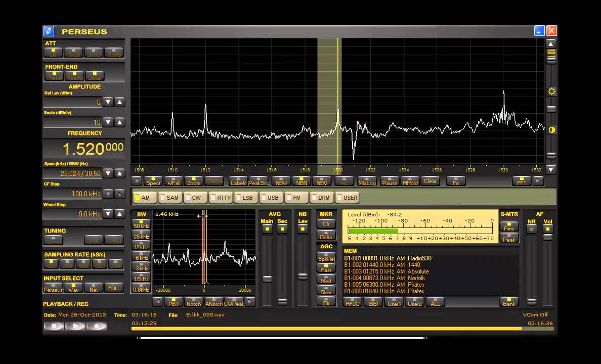Select memory entry B1-003 Absolute
Screen dimensions: 601x364
[387, 271]
